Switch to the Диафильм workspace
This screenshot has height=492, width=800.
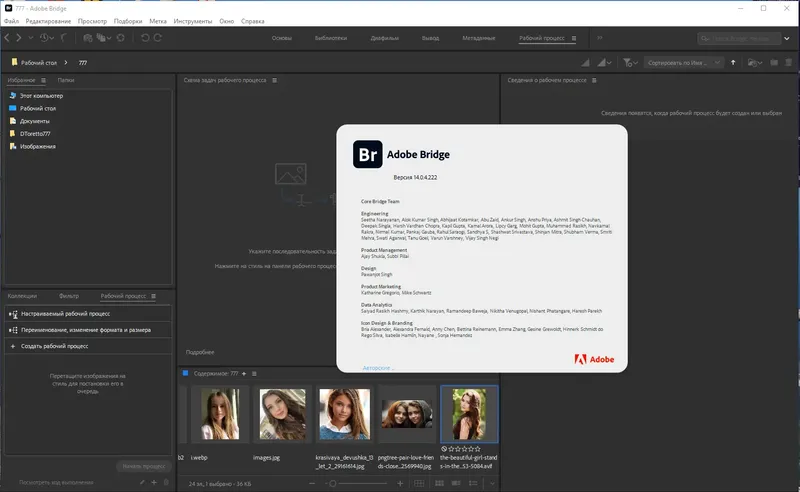click(x=385, y=38)
